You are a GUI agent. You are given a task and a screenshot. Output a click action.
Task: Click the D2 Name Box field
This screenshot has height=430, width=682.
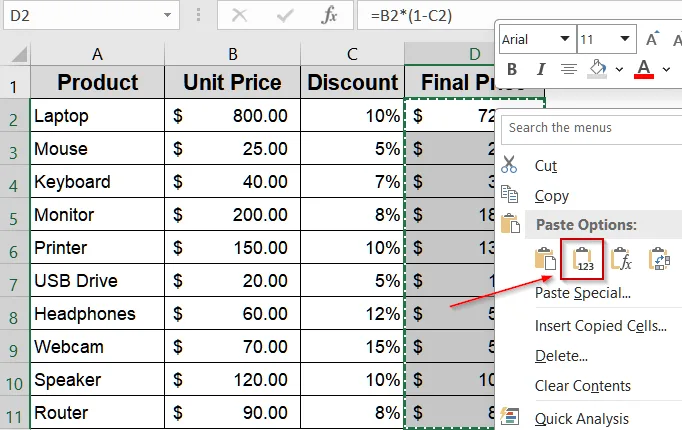(83, 16)
